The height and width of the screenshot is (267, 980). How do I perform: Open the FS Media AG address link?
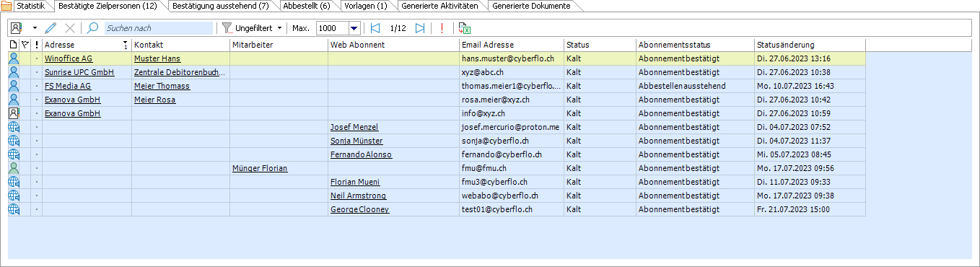click(68, 86)
